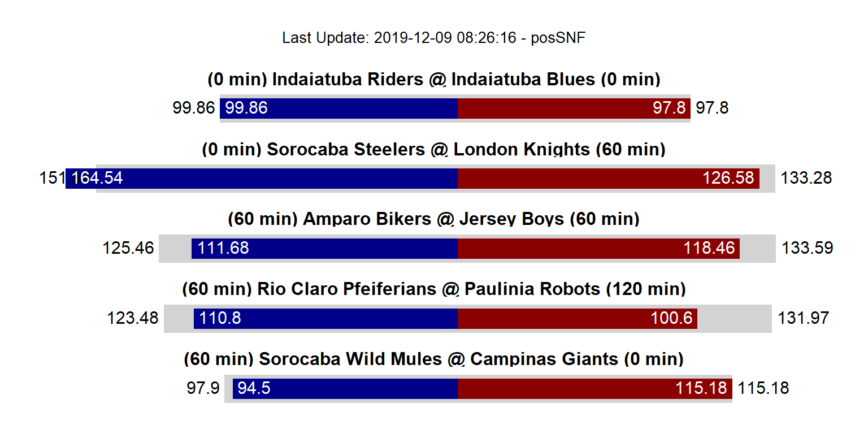This screenshot has width=868, height=434.
Task: Select the red 100.6 Paulinia Robots bar
Action: pyautogui.click(x=577, y=318)
